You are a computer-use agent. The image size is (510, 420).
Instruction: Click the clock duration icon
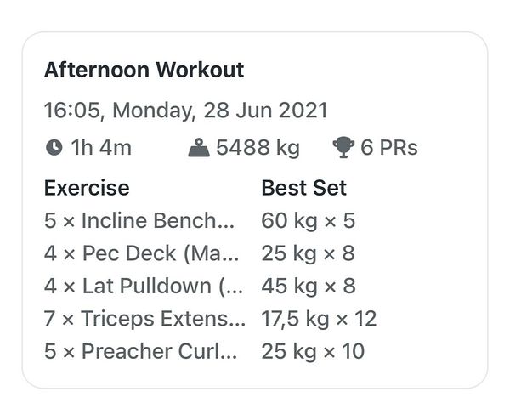click(54, 148)
